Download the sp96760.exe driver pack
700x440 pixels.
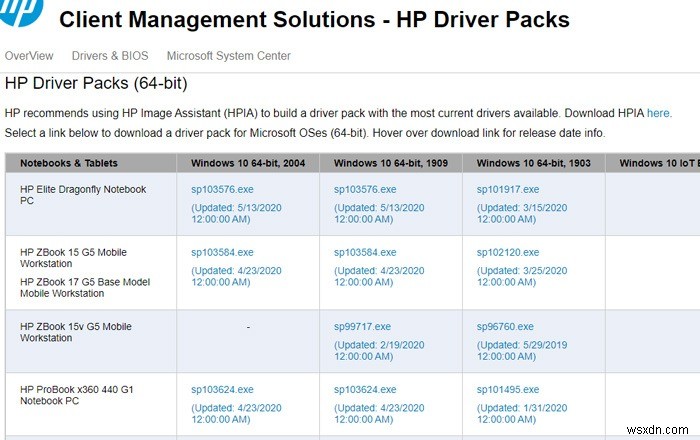pos(505,326)
